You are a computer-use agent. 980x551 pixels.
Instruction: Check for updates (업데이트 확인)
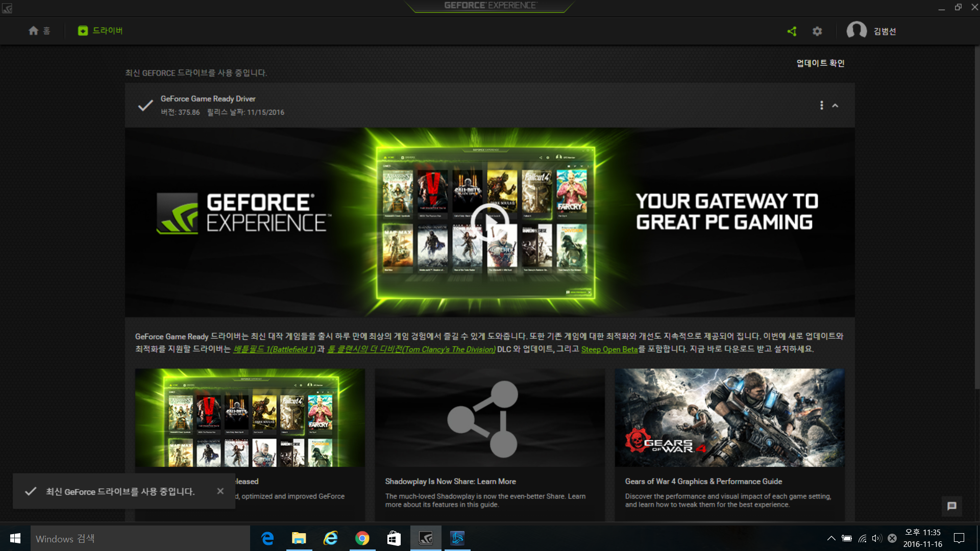(x=820, y=63)
